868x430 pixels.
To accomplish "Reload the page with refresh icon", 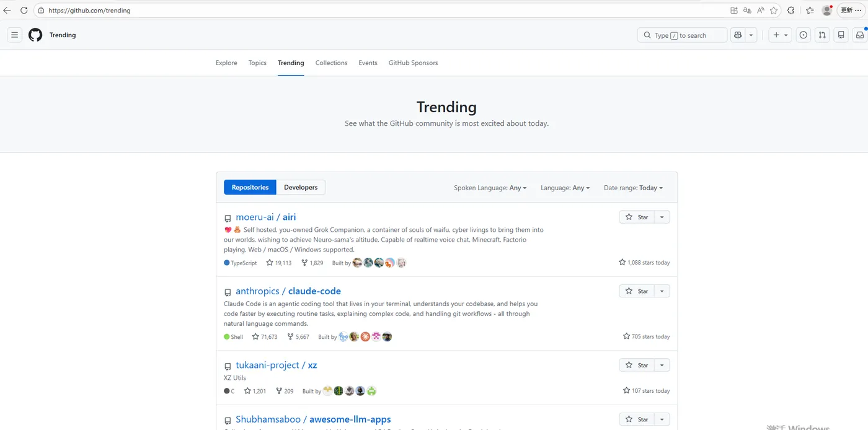I will [24, 11].
